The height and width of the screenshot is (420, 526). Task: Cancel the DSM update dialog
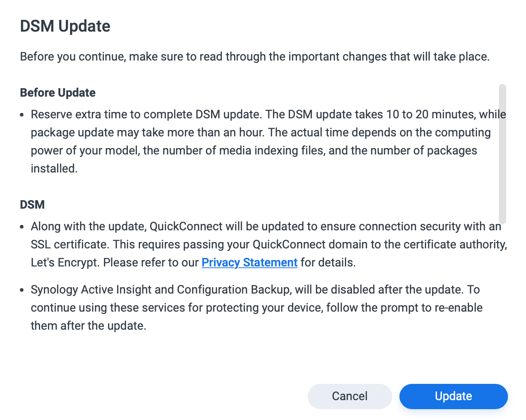point(350,396)
